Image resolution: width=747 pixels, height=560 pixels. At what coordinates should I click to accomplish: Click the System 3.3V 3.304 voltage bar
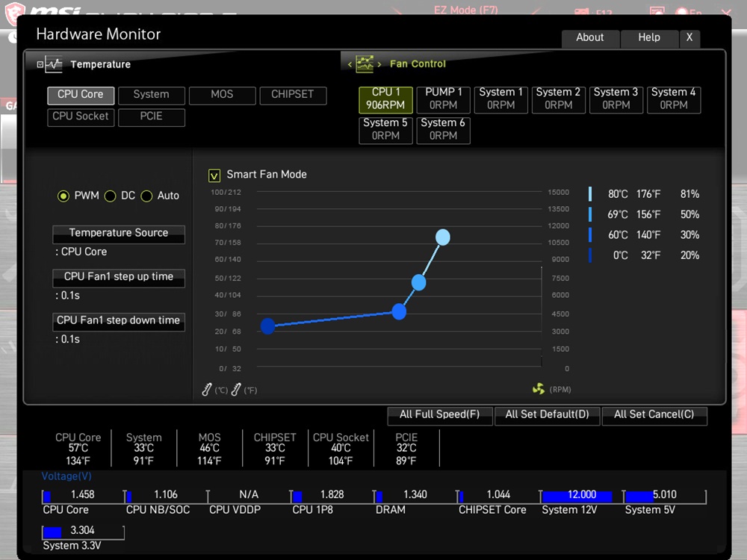coord(83,532)
